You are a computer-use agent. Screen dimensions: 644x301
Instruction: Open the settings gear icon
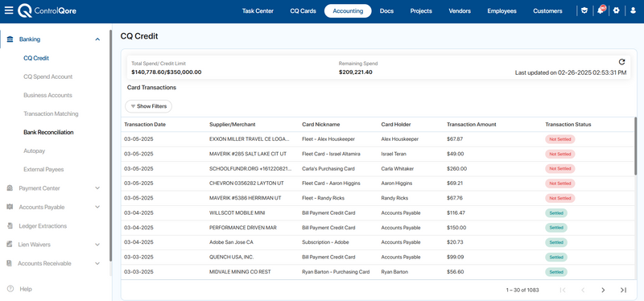click(616, 10)
